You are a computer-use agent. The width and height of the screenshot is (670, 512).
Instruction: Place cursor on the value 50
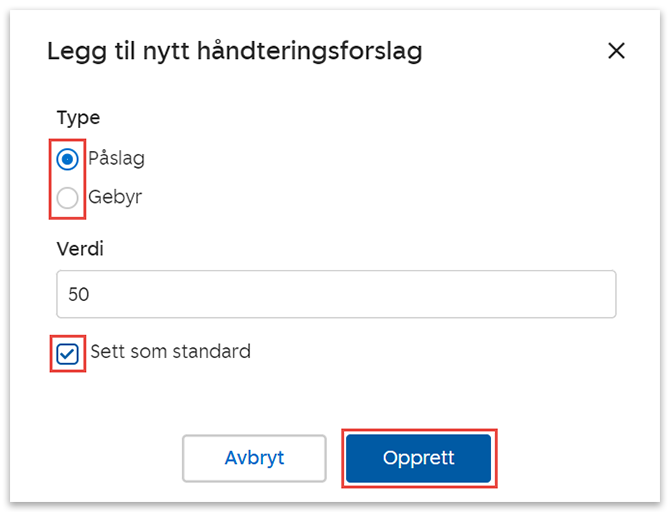[79, 295]
